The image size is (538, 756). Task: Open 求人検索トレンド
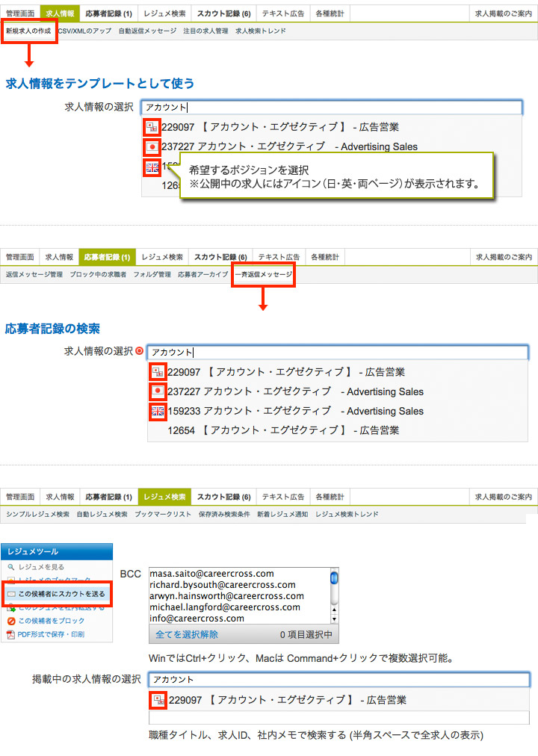click(261, 31)
